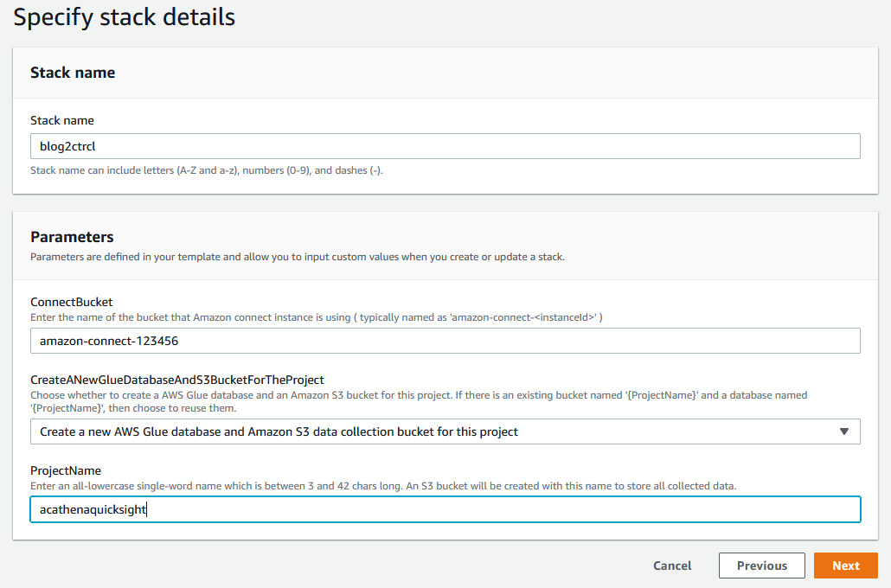Click the ConnectBucket parameter label
The width and height of the screenshot is (891, 588).
coord(71,302)
